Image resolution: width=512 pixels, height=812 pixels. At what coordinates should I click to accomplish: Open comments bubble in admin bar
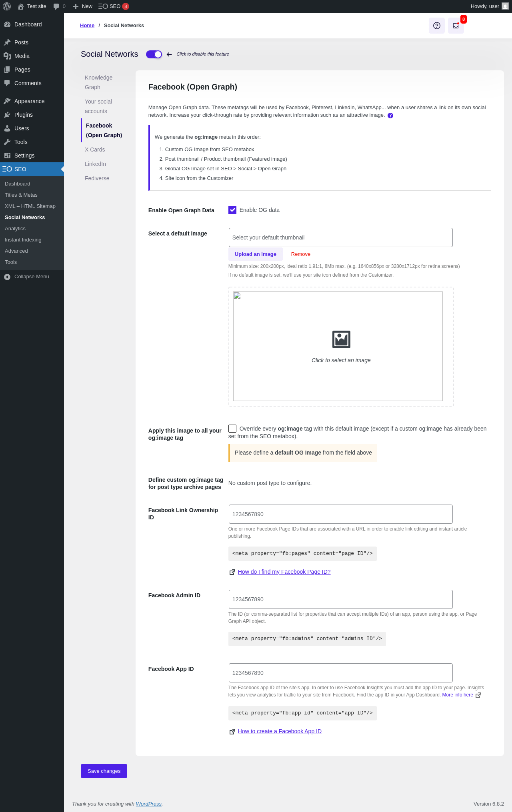(59, 6)
